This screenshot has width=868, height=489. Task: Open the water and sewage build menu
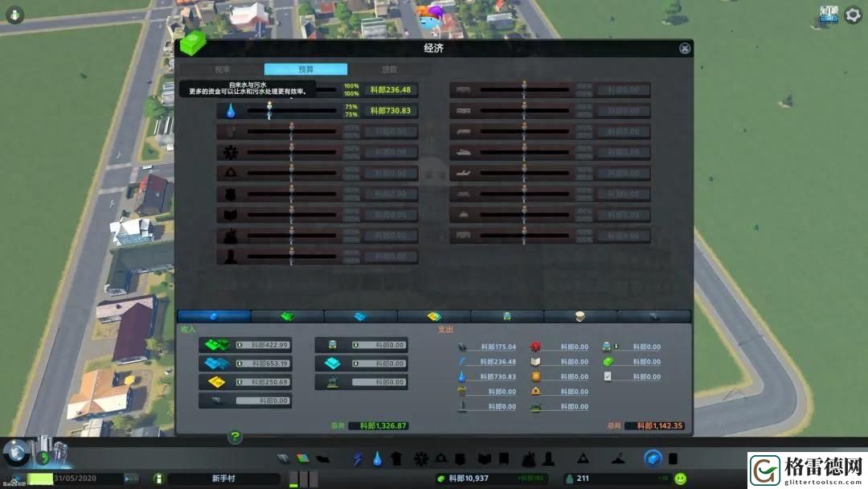(378, 458)
